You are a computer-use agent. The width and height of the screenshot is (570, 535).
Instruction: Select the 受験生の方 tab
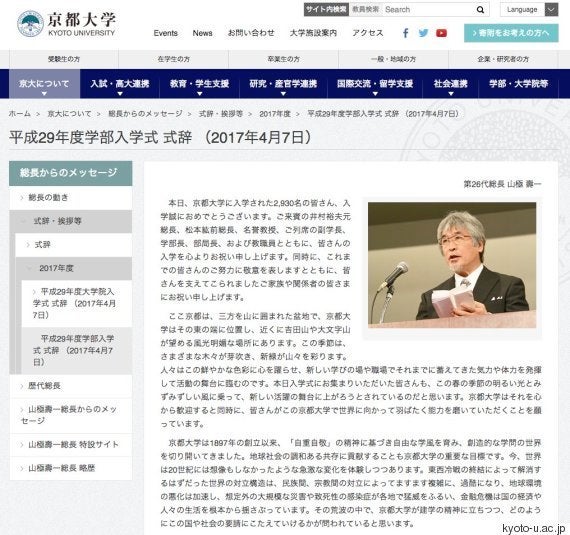(x=64, y=59)
